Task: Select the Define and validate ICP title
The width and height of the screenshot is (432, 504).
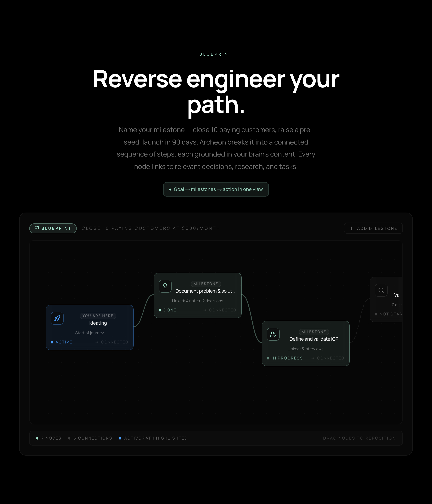Action: coord(314,339)
